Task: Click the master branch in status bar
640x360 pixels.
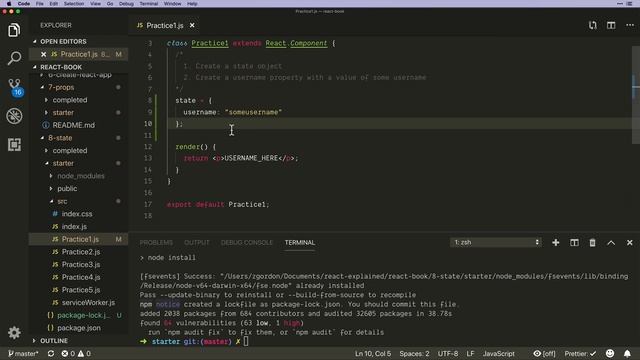Action: (23, 353)
